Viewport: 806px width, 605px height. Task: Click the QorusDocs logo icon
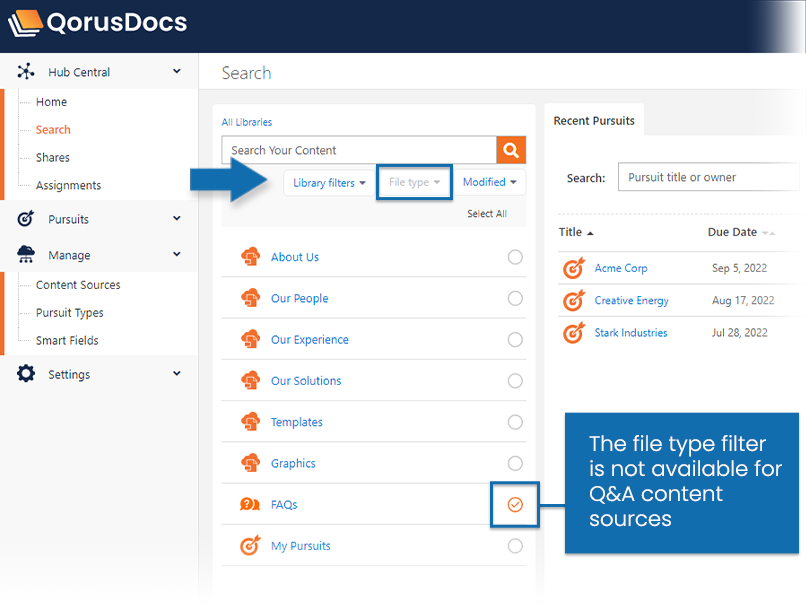pos(25,23)
